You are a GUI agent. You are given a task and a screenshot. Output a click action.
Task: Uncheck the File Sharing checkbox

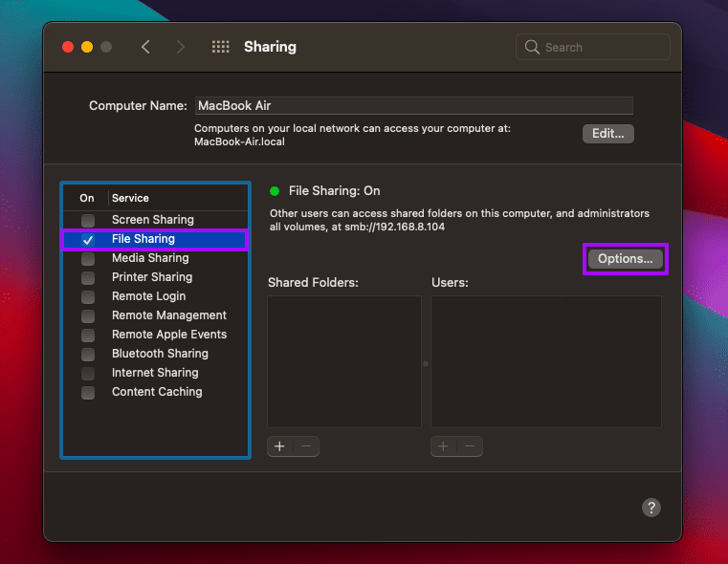pyautogui.click(x=88, y=239)
